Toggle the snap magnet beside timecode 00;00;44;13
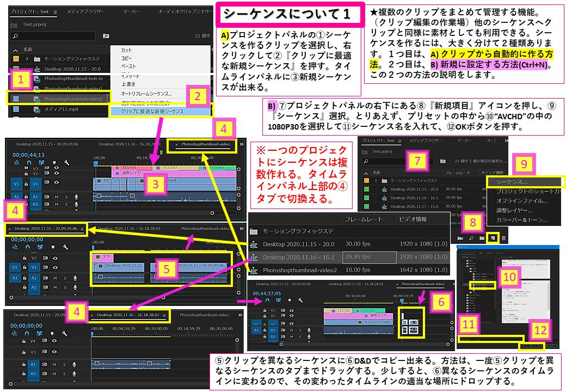Viewport: 566px width, 392px height. (x=28, y=163)
